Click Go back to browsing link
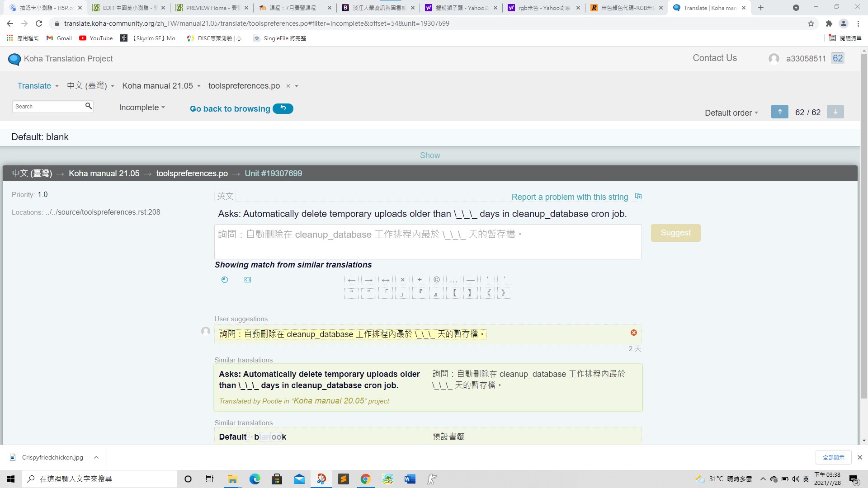Viewport: 868px width, 488px height. [x=230, y=109]
